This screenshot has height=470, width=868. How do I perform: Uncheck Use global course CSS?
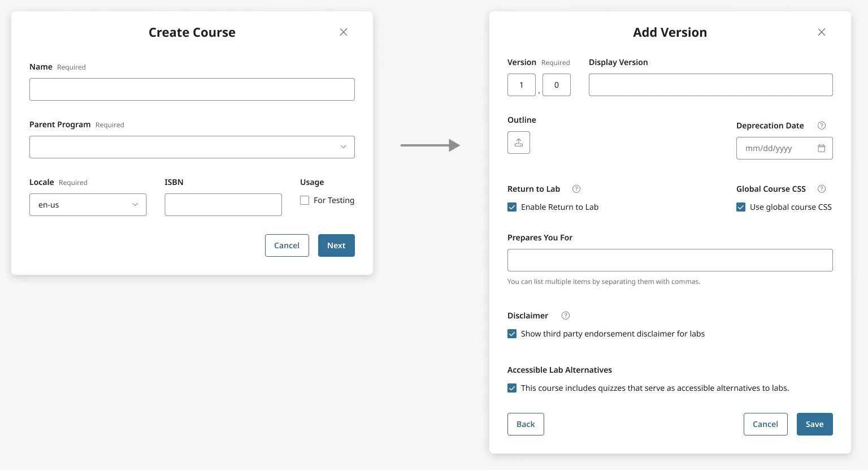(x=741, y=207)
